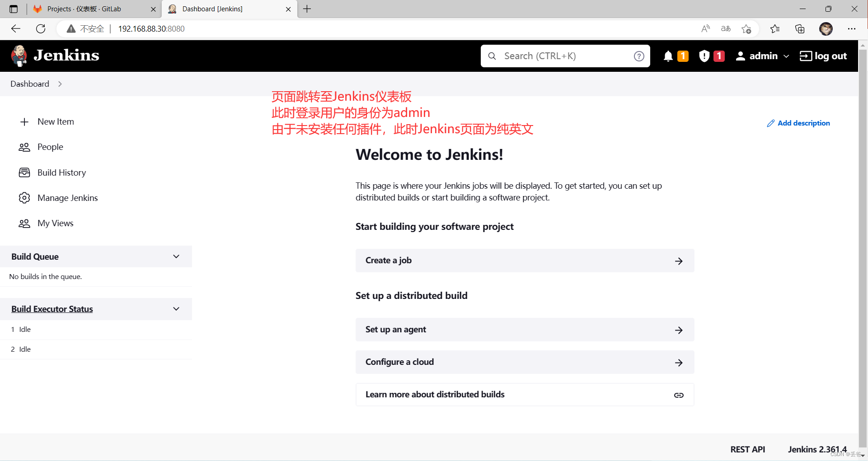Click the Jenkins 2.361.4 version link
The width and height of the screenshot is (868, 461).
(x=817, y=449)
